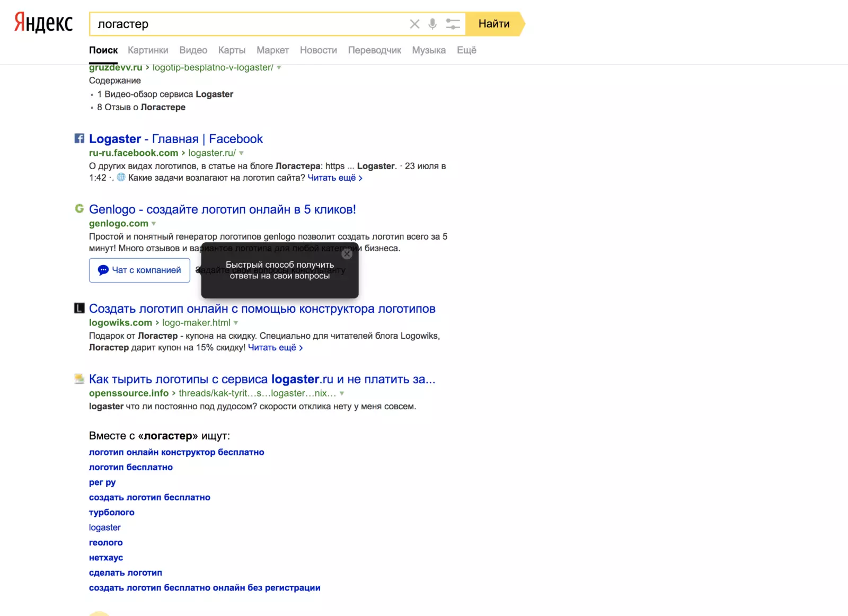Click logotip-besplatno-v-logaster URL path
The height and width of the screenshot is (616, 848).
coord(213,67)
